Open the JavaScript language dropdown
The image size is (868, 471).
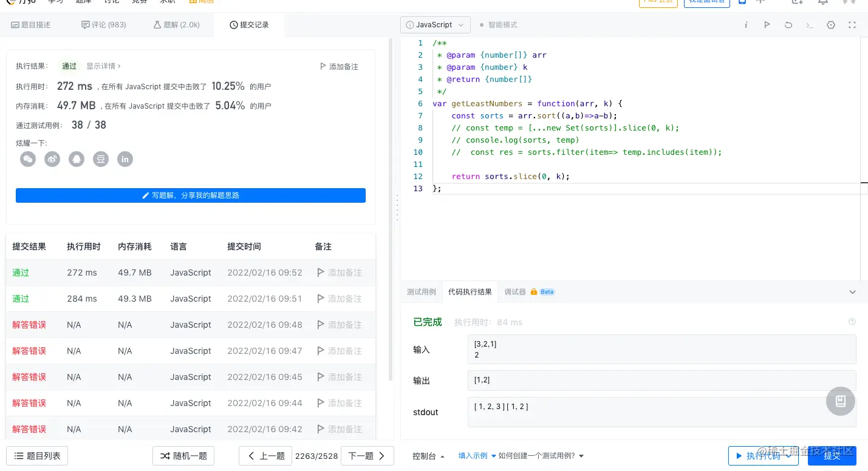pyautogui.click(x=436, y=25)
